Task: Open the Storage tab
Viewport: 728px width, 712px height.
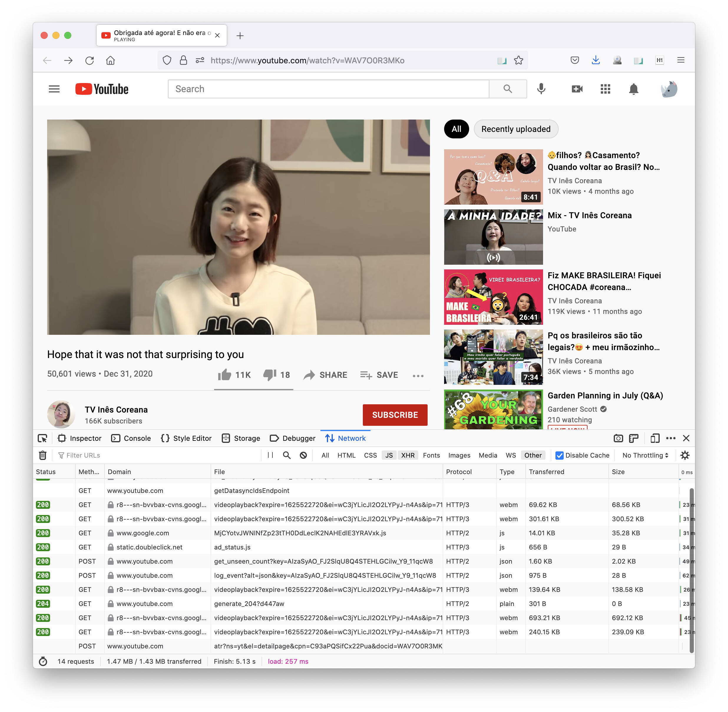Action: [x=241, y=438]
